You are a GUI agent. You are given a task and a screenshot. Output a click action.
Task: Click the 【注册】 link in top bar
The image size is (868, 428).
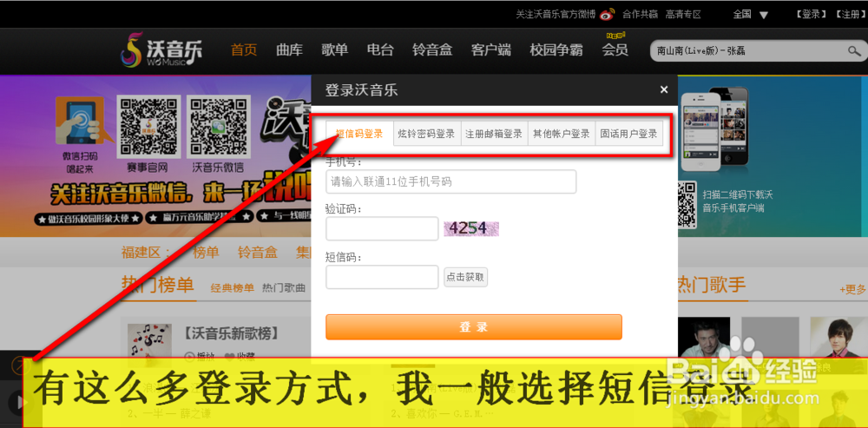pos(851,15)
